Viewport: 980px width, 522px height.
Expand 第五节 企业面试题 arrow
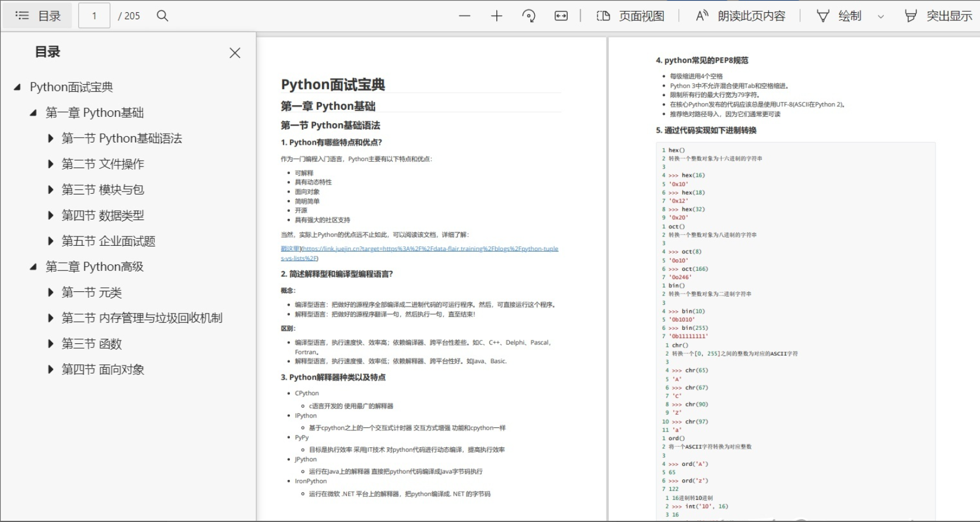(50, 241)
